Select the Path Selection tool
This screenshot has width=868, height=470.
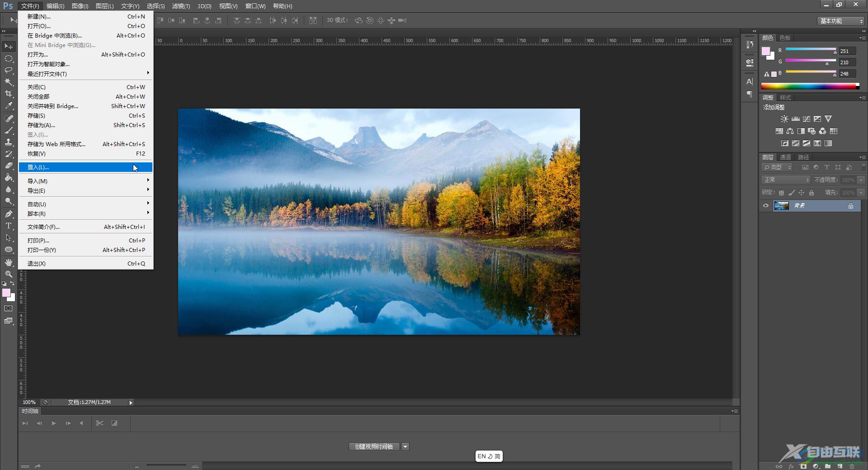tap(9, 237)
